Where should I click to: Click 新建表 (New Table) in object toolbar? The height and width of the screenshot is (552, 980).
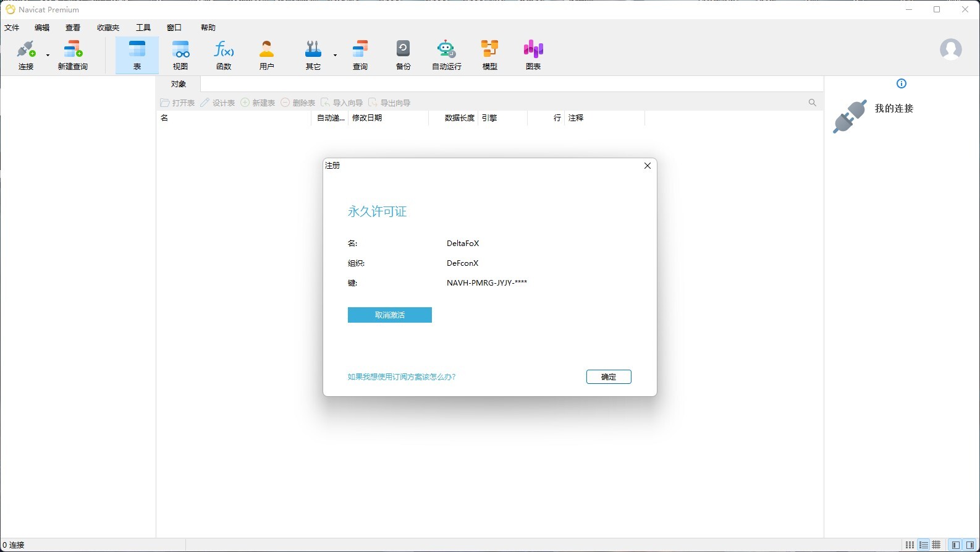[258, 103]
